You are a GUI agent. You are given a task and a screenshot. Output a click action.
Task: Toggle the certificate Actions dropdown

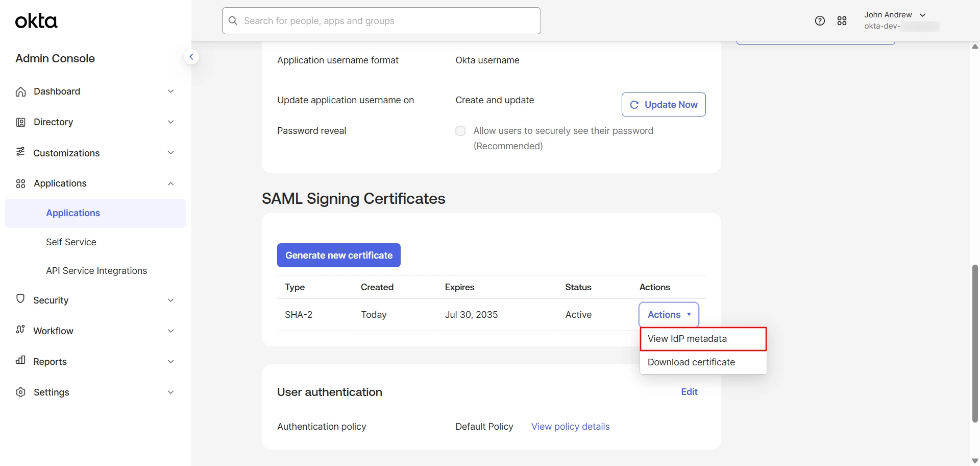click(669, 315)
